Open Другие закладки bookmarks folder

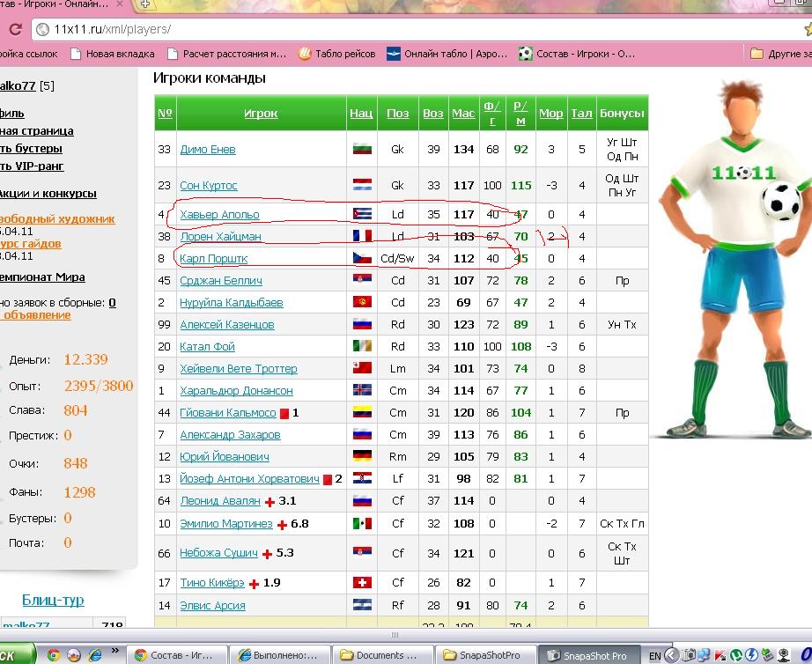(x=779, y=54)
